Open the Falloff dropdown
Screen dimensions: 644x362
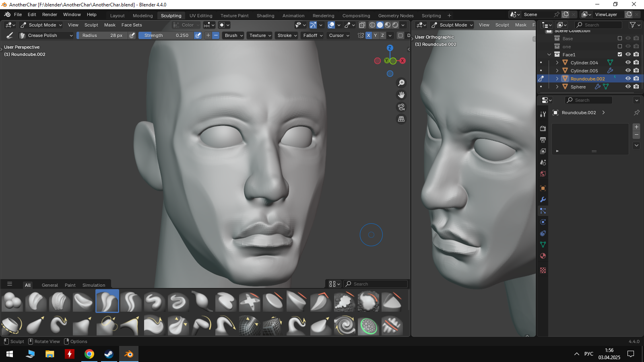click(313, 35)
